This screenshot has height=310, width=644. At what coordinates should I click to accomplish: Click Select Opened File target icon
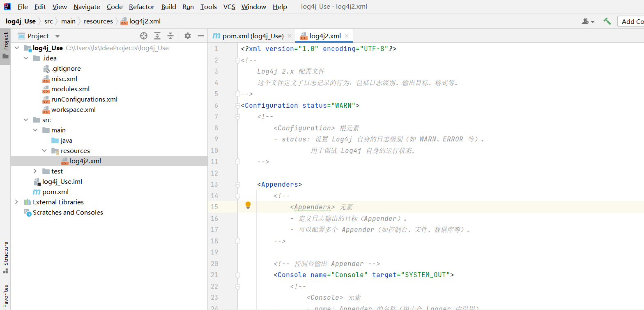(x=143, y=36)
